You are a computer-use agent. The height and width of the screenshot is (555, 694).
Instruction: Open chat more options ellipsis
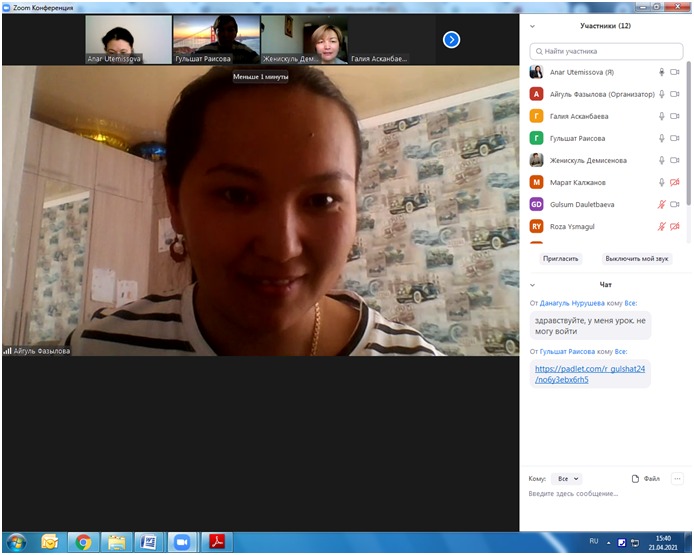pos(677,479)
